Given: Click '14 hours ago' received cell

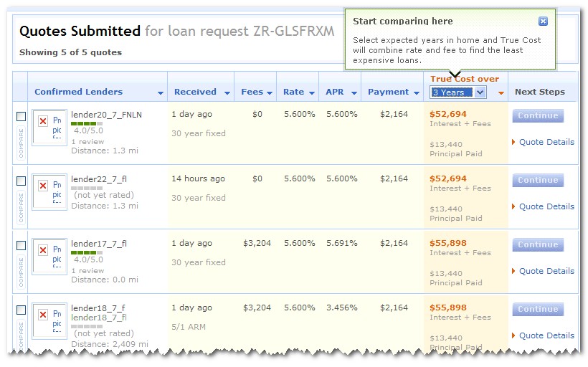Looking at the screenshot, I should click(199, 178).
